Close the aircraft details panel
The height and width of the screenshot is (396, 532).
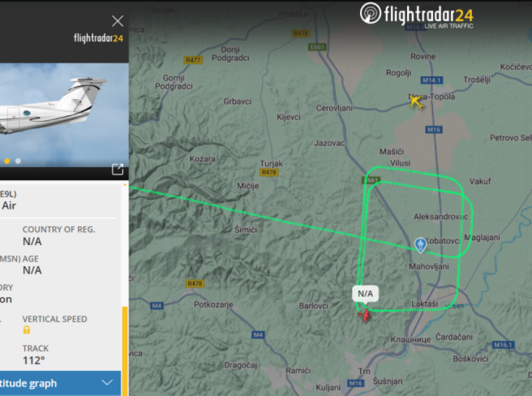tap(118, 21)
